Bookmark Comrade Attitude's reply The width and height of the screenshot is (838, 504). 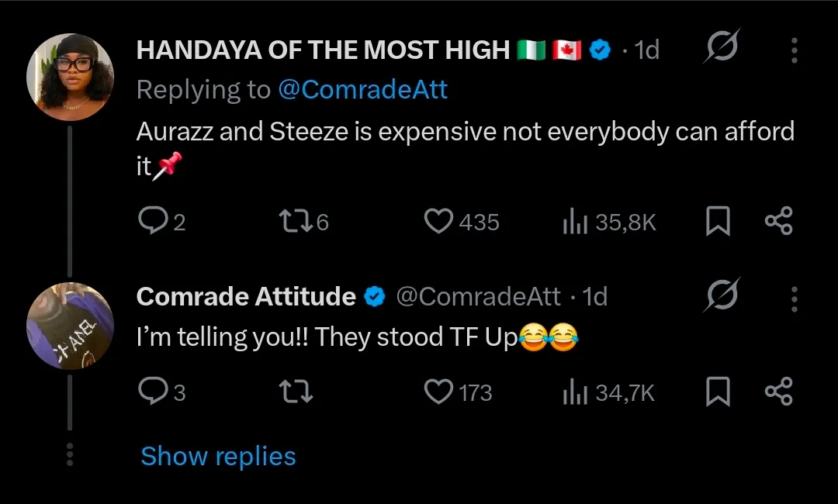tap(718, 393)
